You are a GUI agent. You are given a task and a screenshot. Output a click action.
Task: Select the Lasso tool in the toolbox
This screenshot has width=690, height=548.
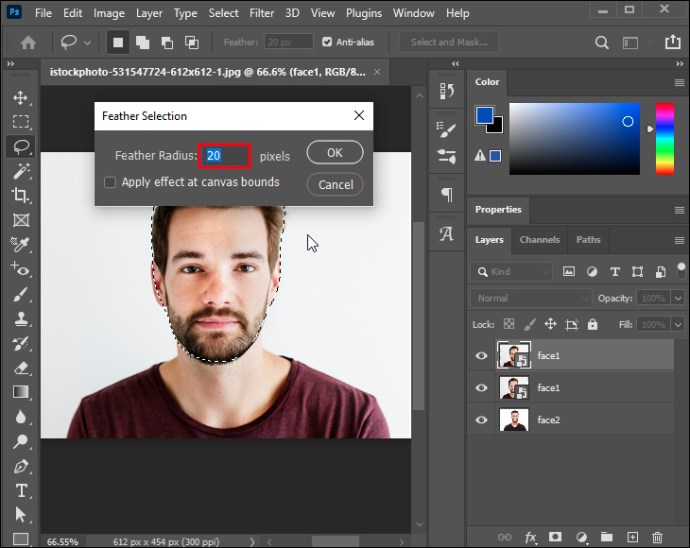click(x=21, y=146)
